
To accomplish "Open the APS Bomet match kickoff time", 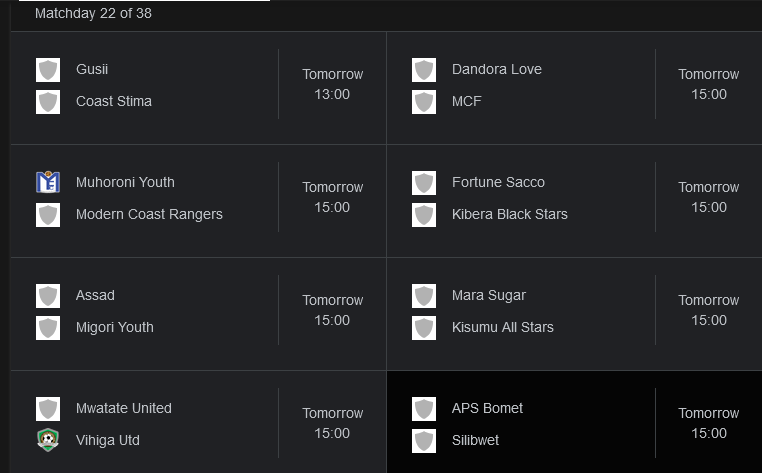I will 709,423.
